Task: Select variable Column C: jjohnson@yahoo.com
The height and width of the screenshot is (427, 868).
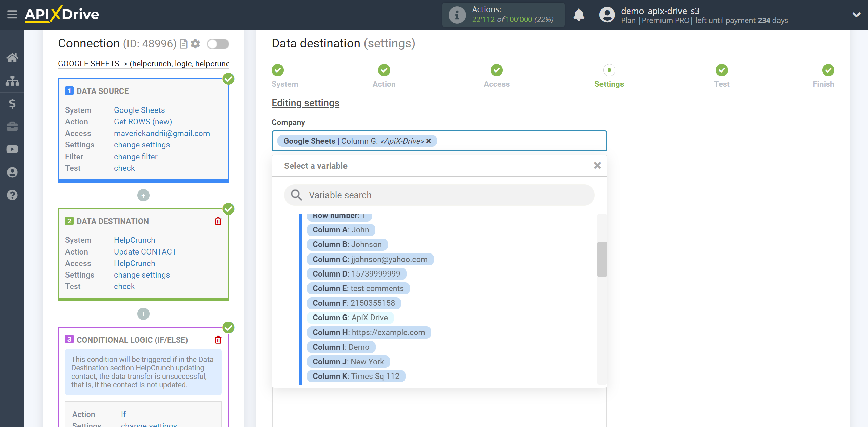Action: 370,260
